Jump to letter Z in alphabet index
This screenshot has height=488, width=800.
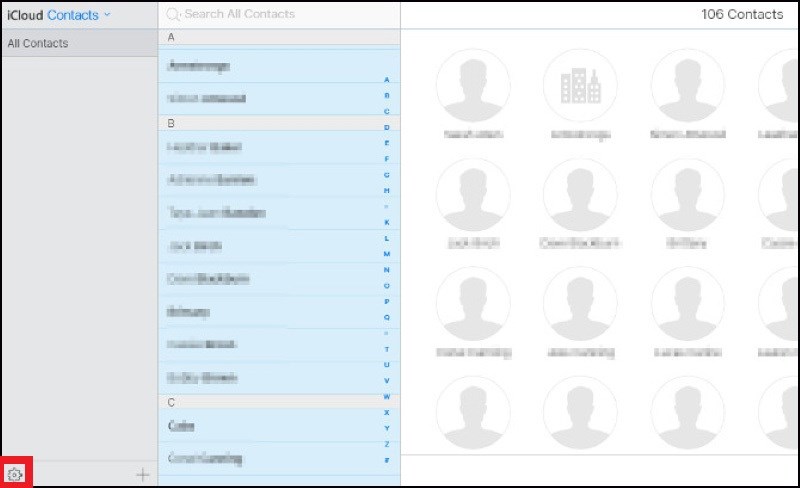coord(387,444)
